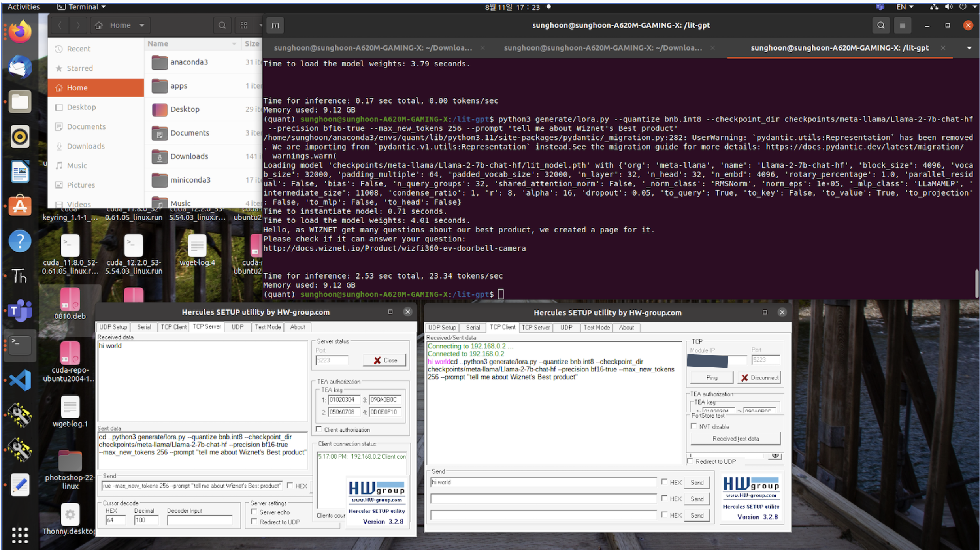980x550 pixels.
Task: Switch to the Terminal dock icon
Action: pos(20,345)
